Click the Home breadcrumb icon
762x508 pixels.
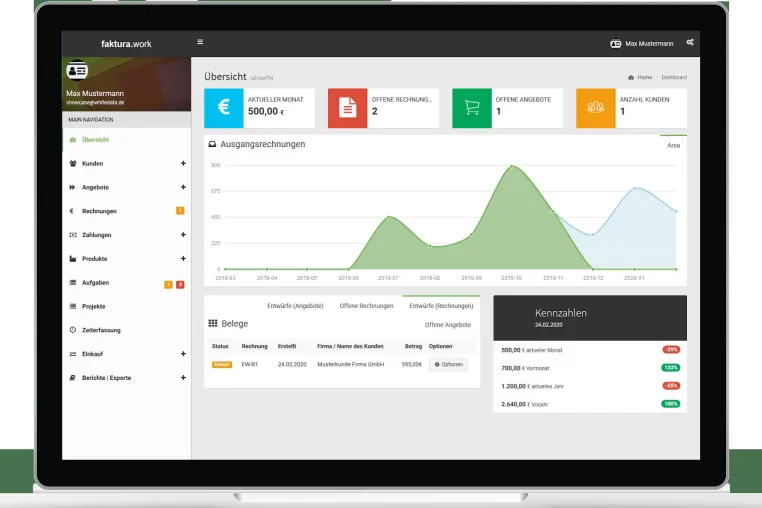pyautogui.click(x=631, y=77)
